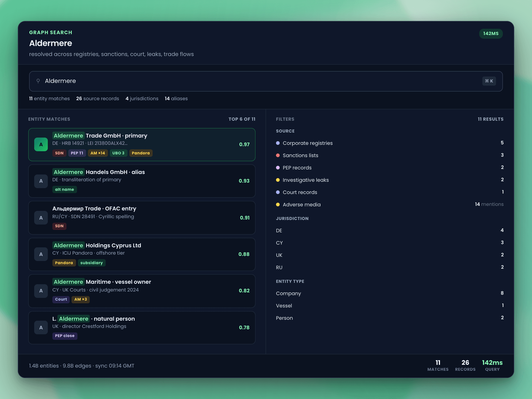Click the sync 09:14 GMT status text
The height and width of the screenshot is (399, 532).
(115, 366)
